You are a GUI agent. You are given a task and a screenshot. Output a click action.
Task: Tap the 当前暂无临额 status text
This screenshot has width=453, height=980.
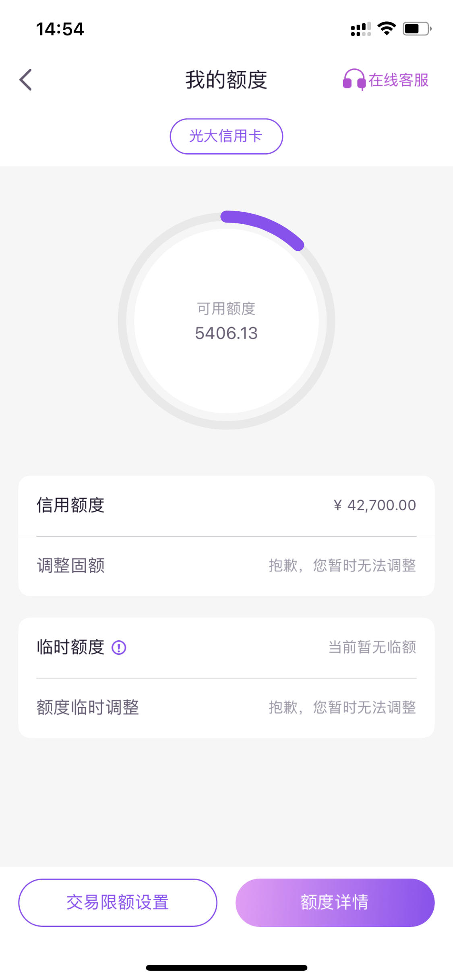click(x=372, y=647)
